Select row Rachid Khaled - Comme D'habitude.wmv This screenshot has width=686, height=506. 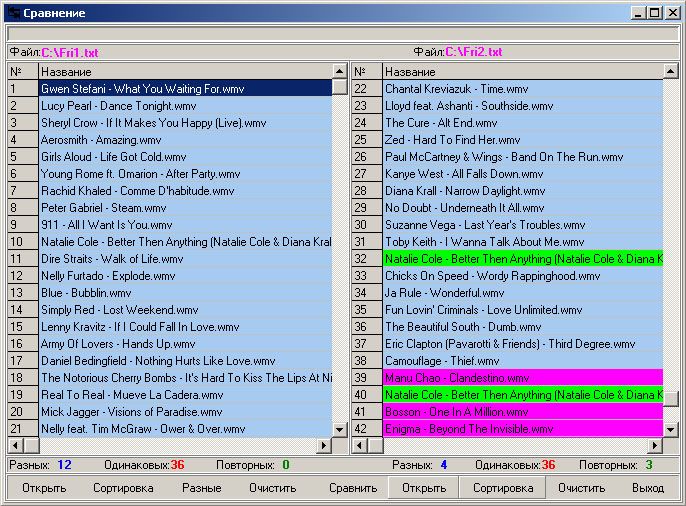point(186,191)
